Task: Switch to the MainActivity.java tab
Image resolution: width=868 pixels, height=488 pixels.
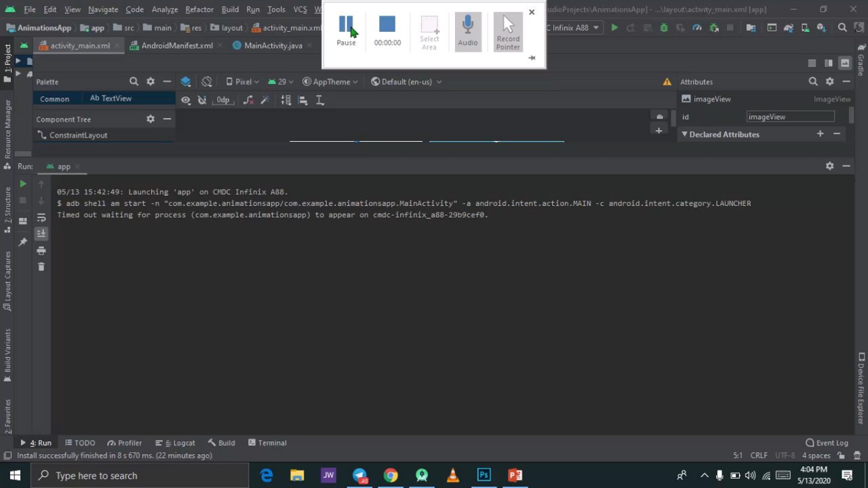Action: 273,45
